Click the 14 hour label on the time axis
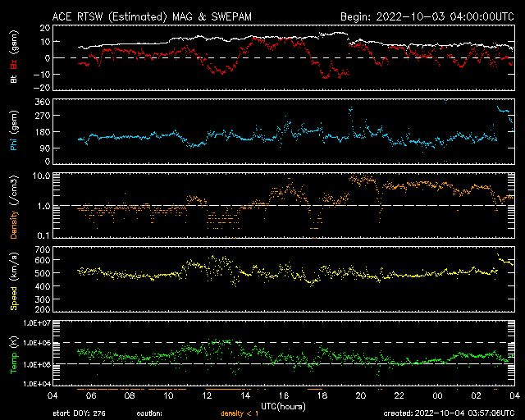 tap(245, 395)
